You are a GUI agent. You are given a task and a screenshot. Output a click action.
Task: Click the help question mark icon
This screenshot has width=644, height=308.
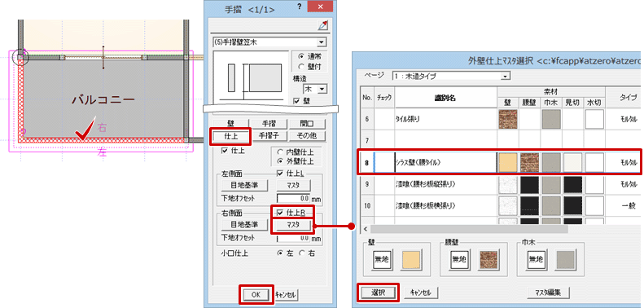click(300, 7)
